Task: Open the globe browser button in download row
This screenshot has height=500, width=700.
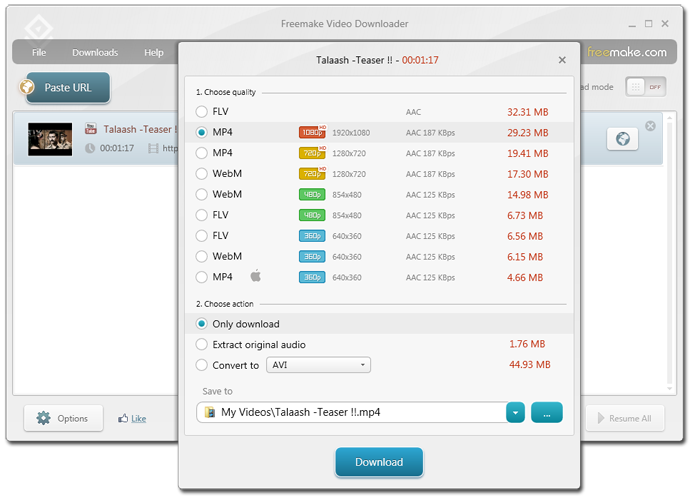Action: (622, 139)
